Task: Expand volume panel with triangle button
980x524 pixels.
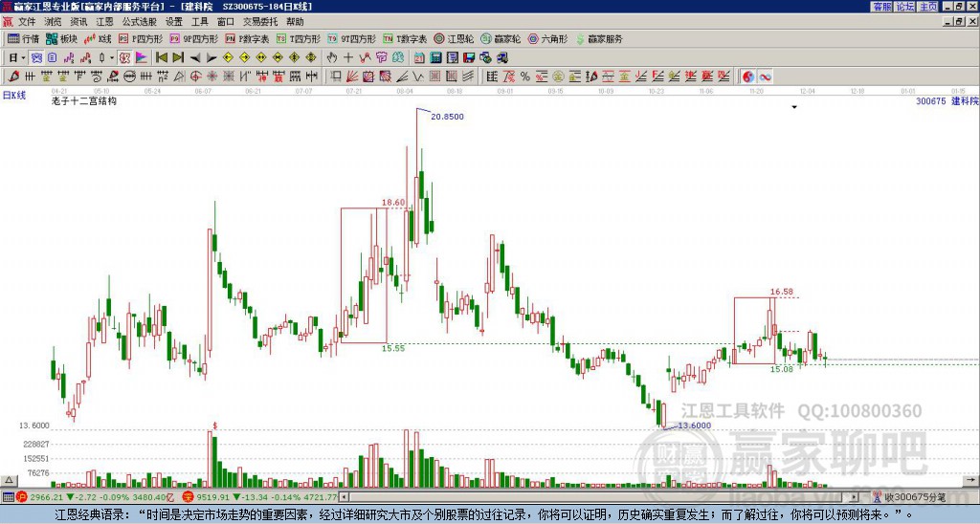Action: [8, 481]
